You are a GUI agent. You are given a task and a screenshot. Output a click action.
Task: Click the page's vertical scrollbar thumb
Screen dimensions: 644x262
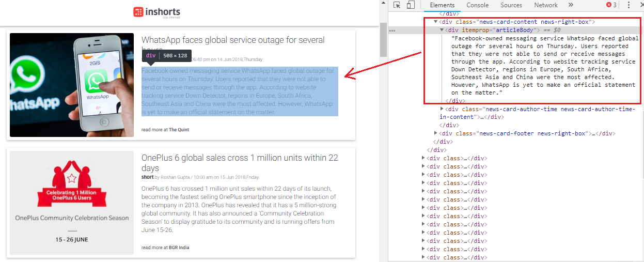384,40
